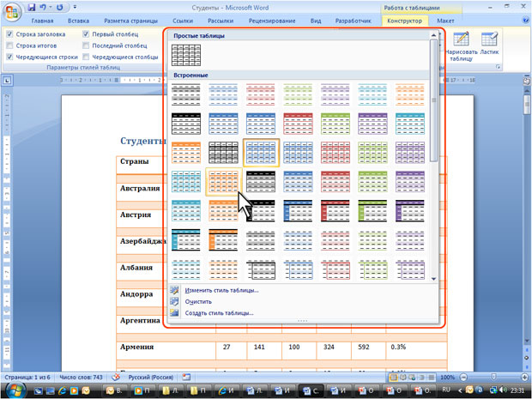Open the round Office button menu
Image resolution: width=532 pixels, height=399 pixels.
12,12
